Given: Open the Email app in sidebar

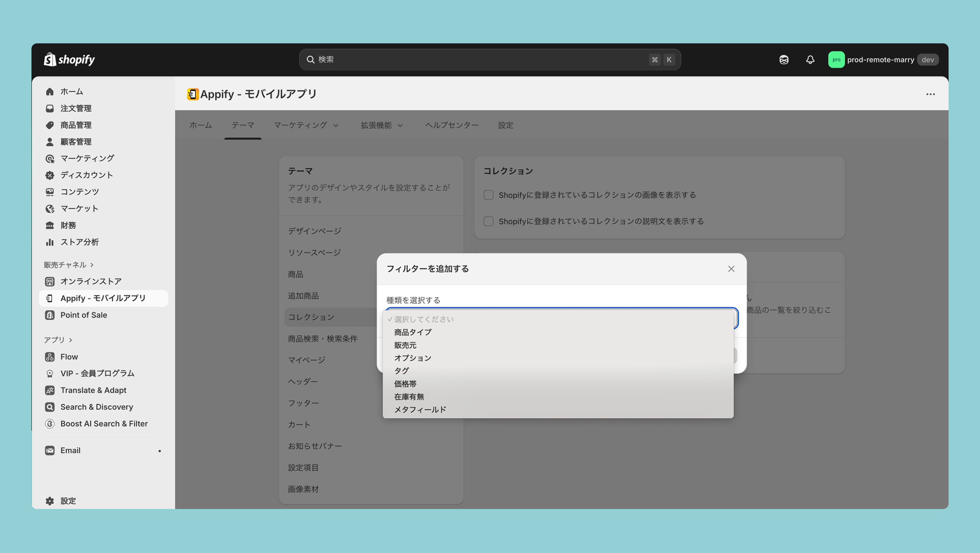Looking at the screenshot, I should click(70, 450).
